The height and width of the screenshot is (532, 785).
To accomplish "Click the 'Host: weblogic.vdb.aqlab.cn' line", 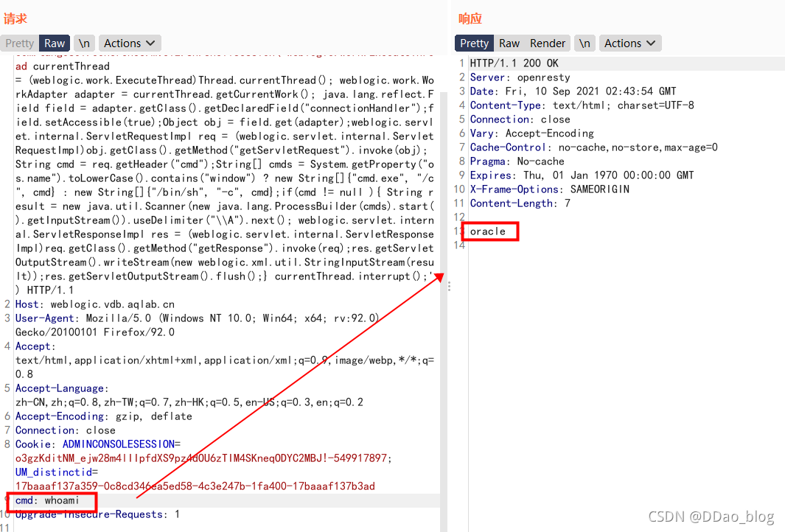I will pos(95,304).
